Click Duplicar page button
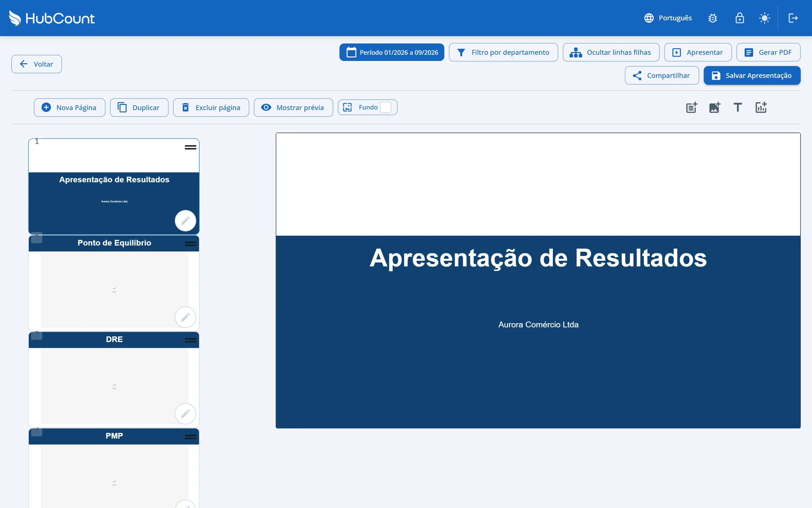Viewport: 812px width, 508px height. click(139, 107)
